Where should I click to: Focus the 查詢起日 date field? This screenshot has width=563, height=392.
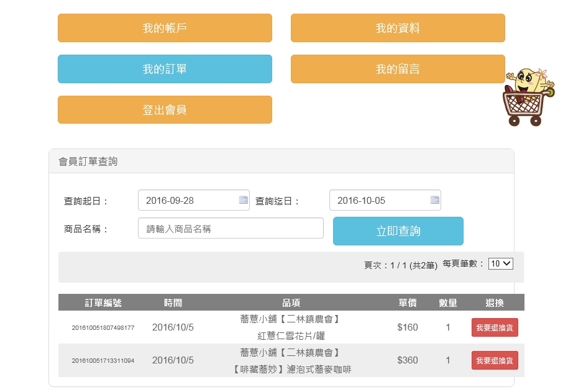186,200
